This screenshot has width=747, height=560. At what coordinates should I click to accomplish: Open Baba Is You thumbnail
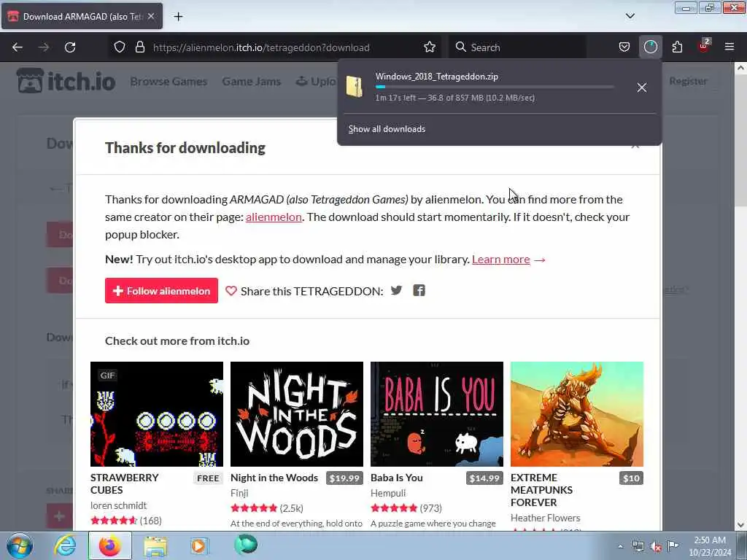[x=437, y=414]
